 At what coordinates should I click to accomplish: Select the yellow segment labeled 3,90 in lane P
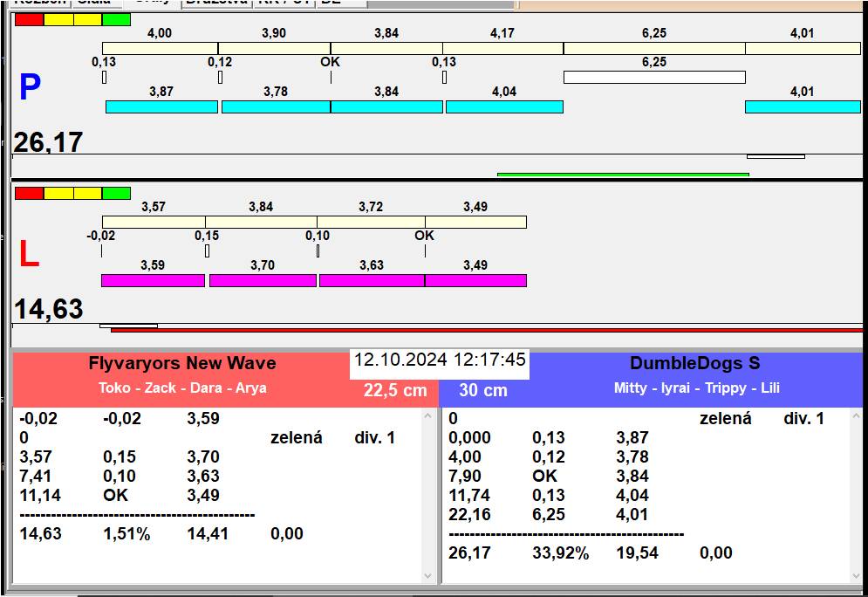275,48
